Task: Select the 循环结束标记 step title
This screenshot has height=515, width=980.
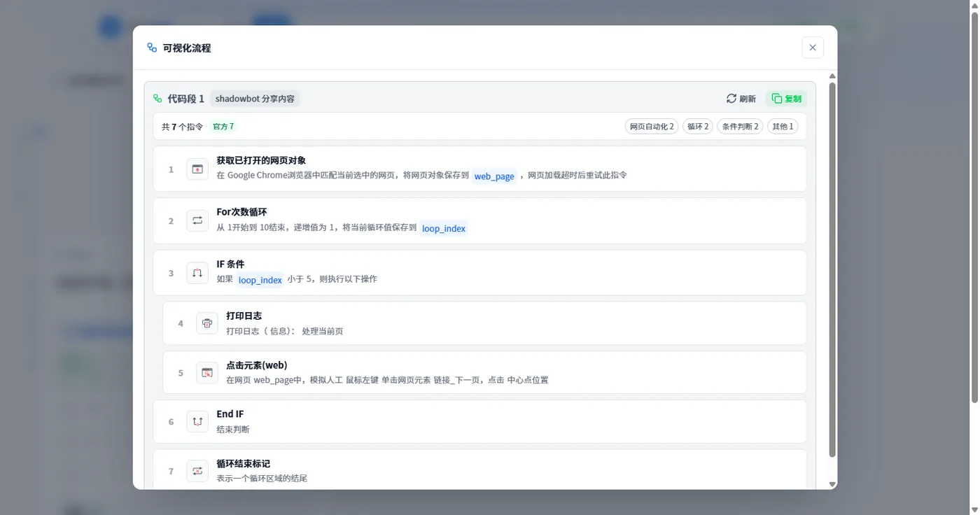Action: pos(243,463)
